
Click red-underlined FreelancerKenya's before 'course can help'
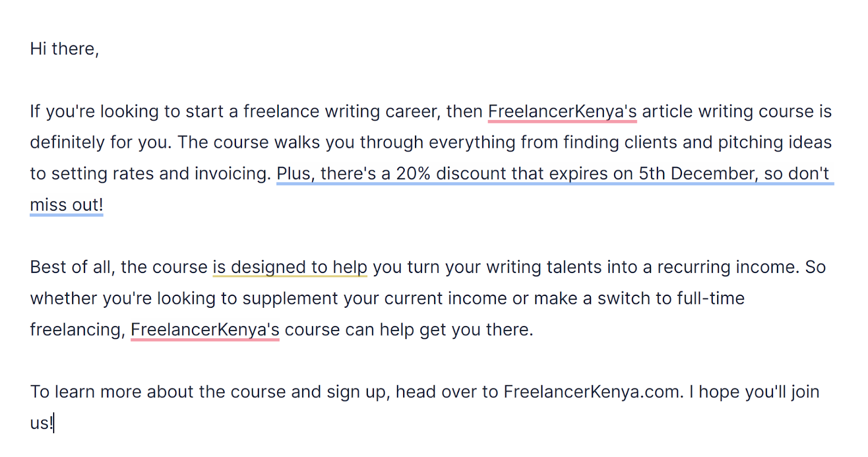[205, 329]
